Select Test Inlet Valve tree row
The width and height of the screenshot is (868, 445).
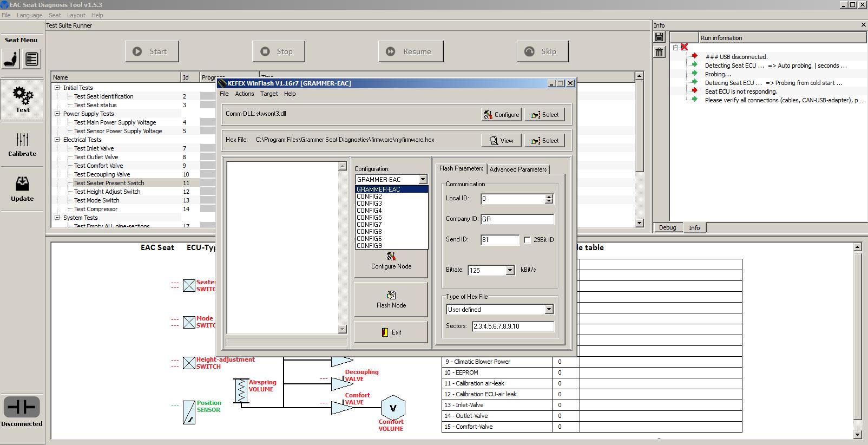94,148
